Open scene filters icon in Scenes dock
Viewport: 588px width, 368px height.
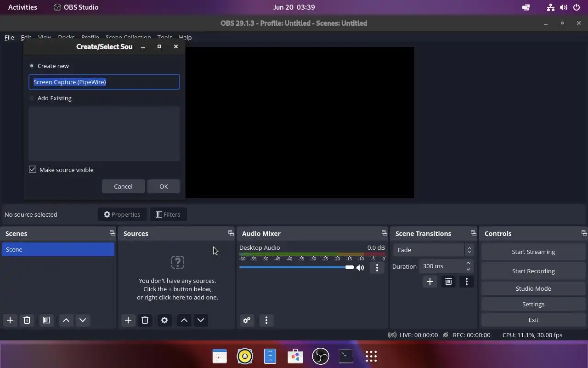tap(46, 320)
